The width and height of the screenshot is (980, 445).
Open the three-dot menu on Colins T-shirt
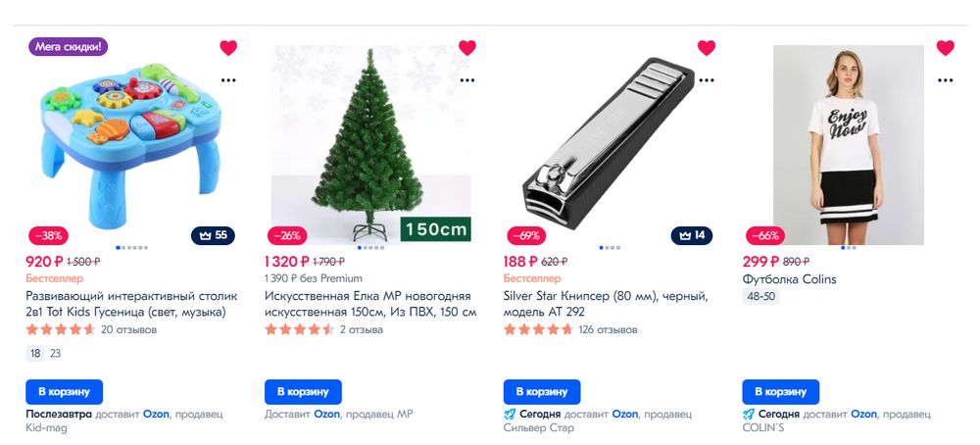click(x=945, y=80)
